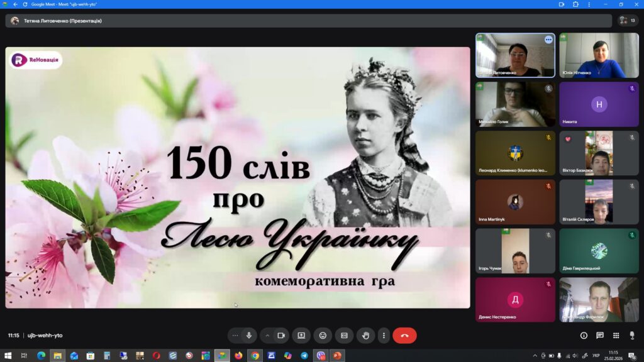This screenshot has height=362, width=644.
Task: Open the meeting details info panel
Action: point(584,336)
